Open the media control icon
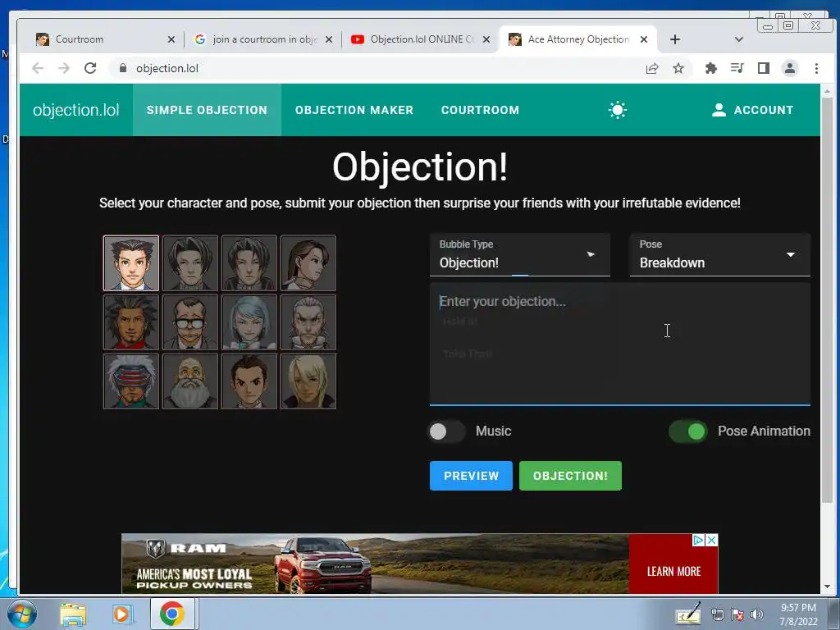 (737, 68)
